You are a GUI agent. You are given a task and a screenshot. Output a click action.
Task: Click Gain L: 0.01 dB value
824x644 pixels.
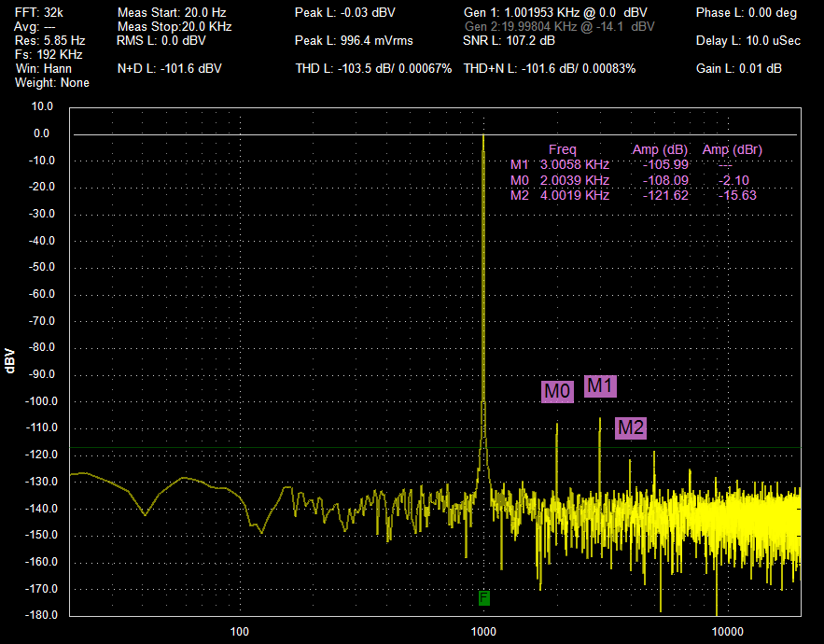[739, 69]
